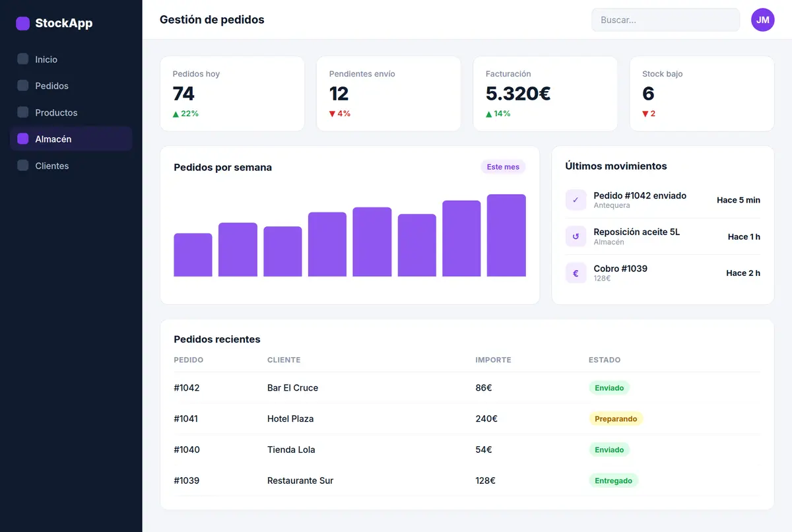
Task: Open the Stock bajo card
Action: click(x=702, y=94)
